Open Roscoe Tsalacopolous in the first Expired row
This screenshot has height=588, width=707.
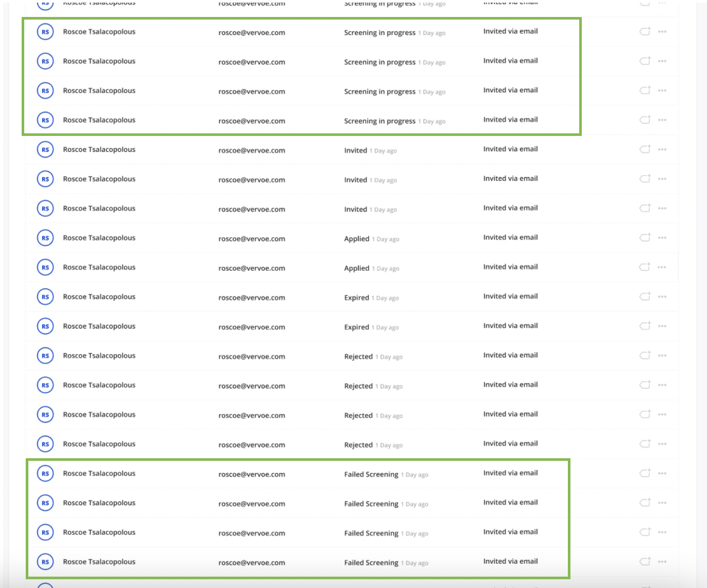(99, 297)
